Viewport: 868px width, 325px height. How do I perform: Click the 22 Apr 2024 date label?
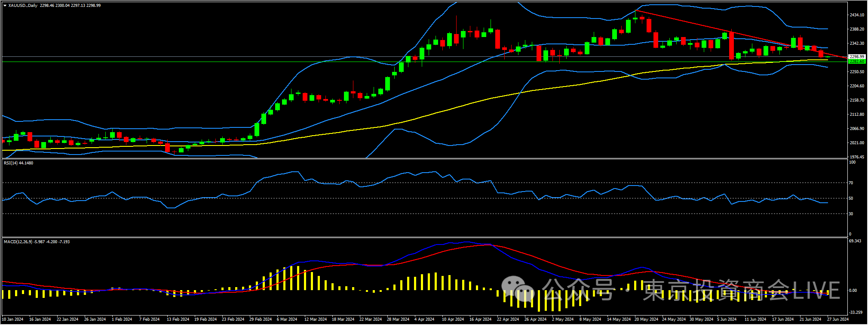(x=508, y=319)
